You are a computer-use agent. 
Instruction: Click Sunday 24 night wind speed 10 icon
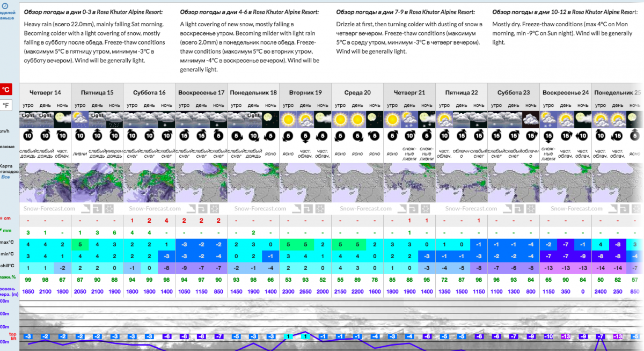coord(583,136)
